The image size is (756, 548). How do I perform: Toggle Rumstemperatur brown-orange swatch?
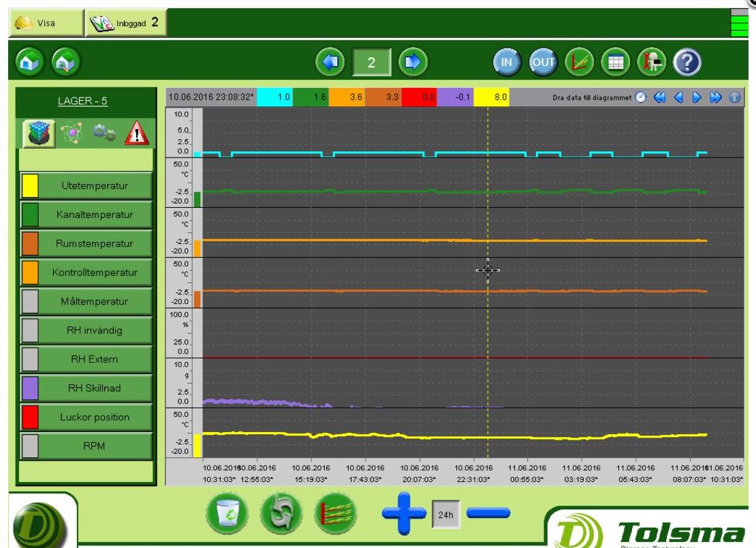click(30, 243)
